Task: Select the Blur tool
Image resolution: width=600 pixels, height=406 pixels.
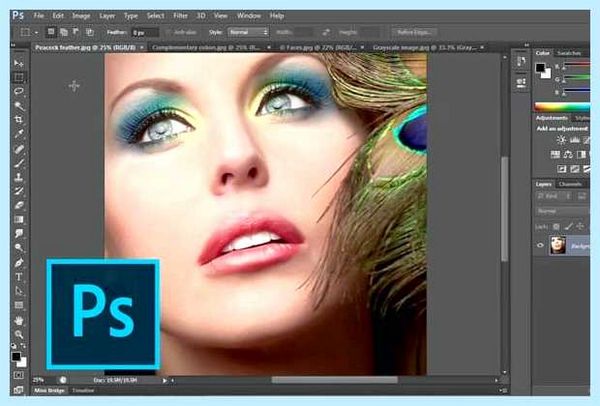Action: (x=18, y=233)
